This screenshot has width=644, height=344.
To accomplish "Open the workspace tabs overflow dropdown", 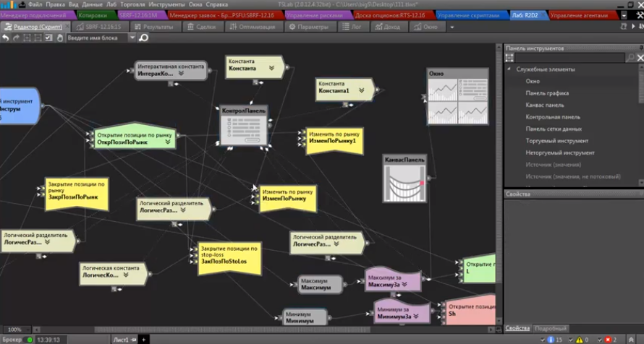I will [x=624, y=15].
